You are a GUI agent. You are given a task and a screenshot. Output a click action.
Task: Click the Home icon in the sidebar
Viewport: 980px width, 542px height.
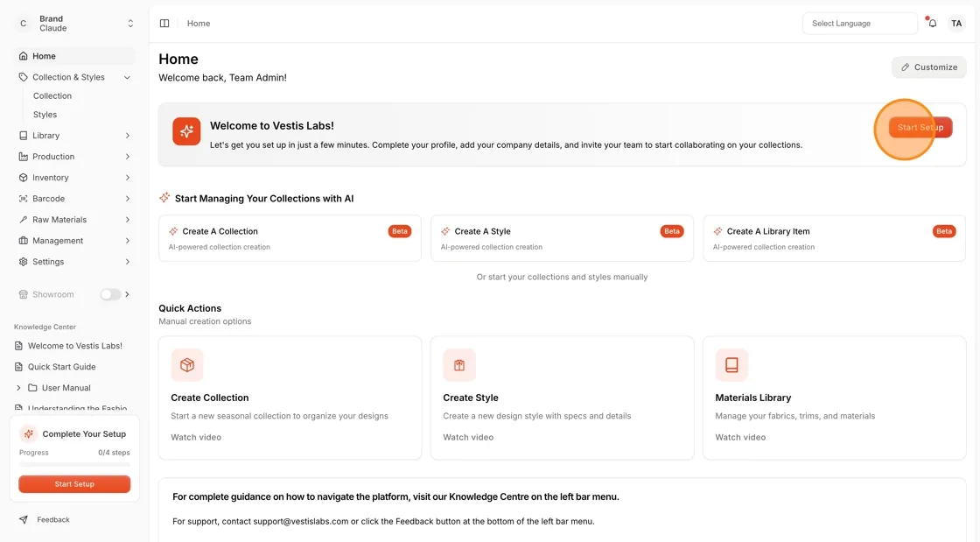tap(23, 56)
